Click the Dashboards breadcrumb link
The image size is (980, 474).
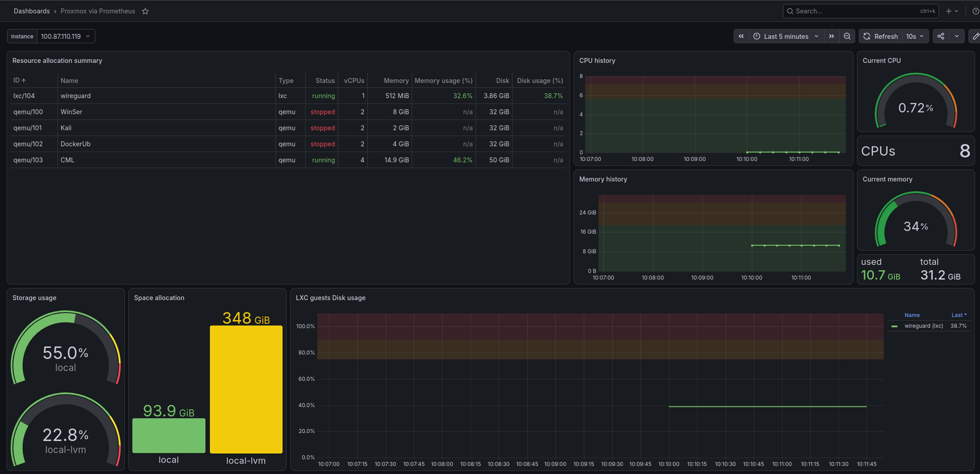pyautogui.click(x=32, y=11)
